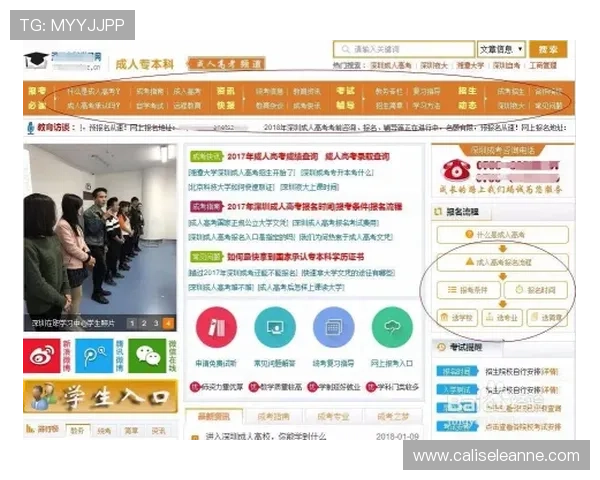The height and width of the screenshot is (480, 600).
Task: Switch to the 最新资讯 tab
Action: pyautogui.click(x=214, y=417)
